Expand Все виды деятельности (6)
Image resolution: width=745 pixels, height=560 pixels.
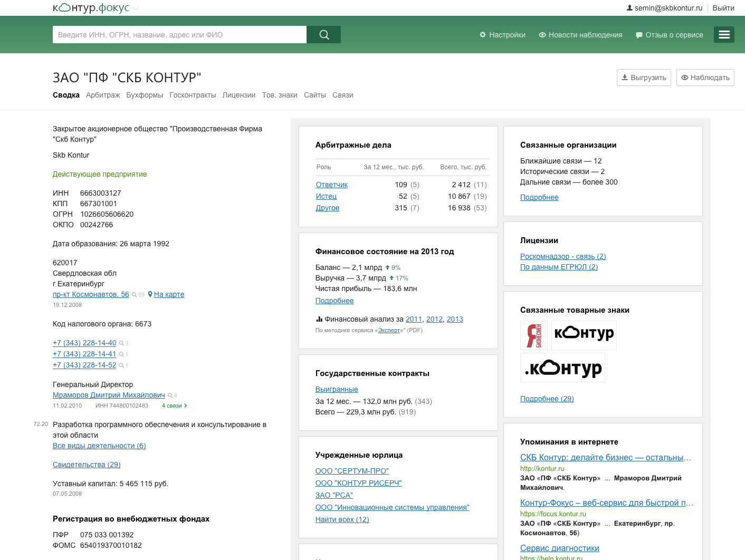pyautogui.click(x=99, y=446)
